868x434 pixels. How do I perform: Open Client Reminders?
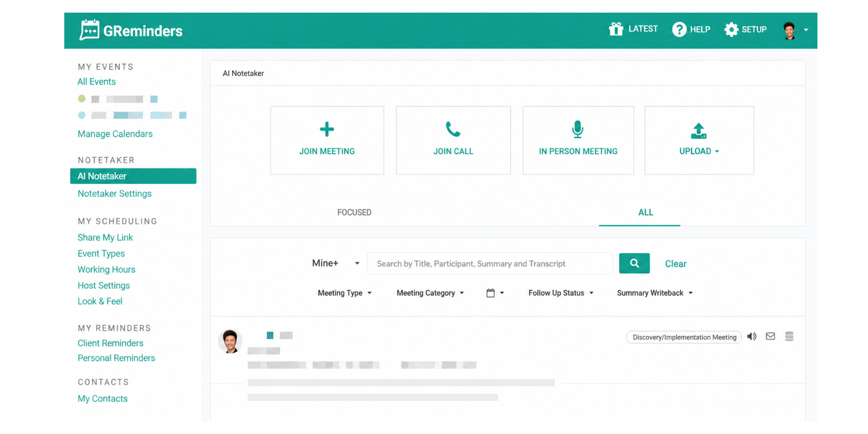(110, 343)
